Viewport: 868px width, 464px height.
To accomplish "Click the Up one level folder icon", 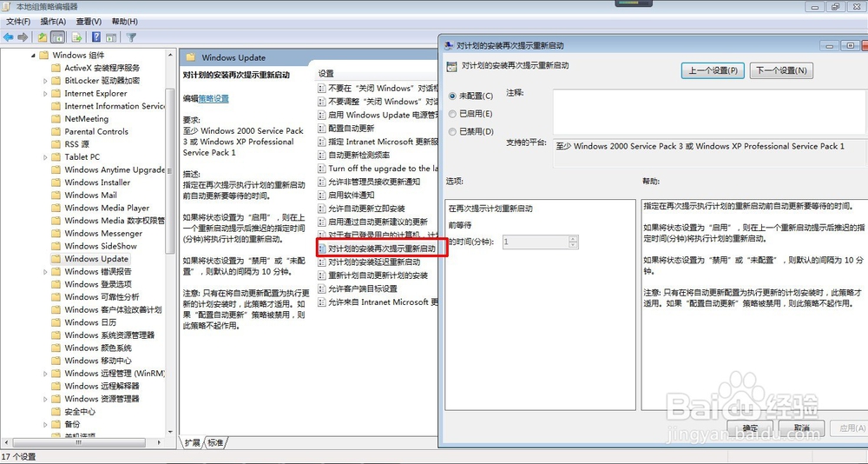I will (x=43, y=37).
